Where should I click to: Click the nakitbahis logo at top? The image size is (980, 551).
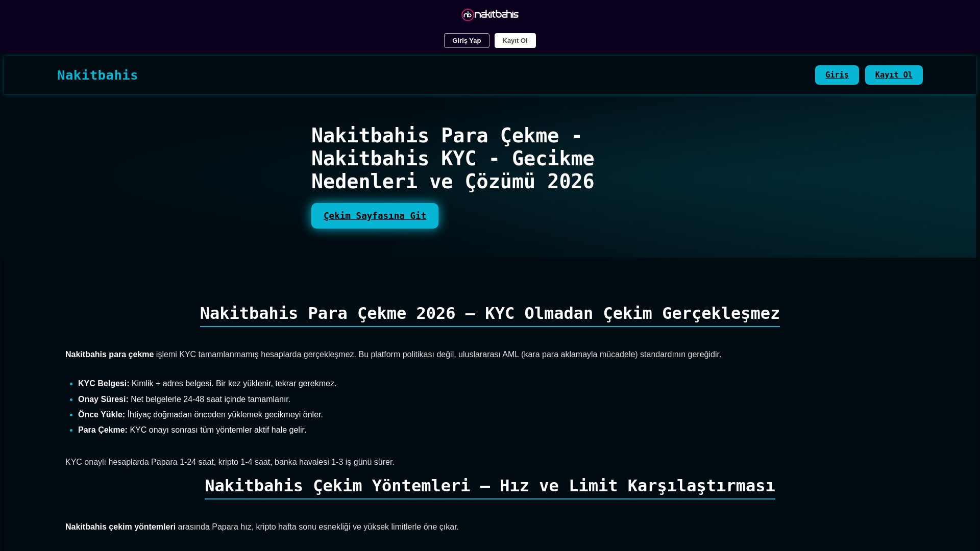click(490, 15)
